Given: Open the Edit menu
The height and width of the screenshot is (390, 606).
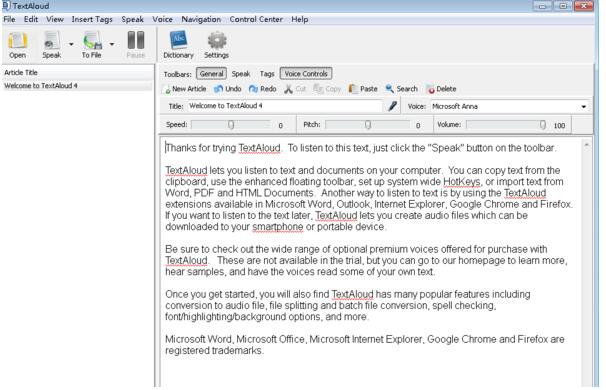Looking at the screenshot, I should click(x=31, y=19).
